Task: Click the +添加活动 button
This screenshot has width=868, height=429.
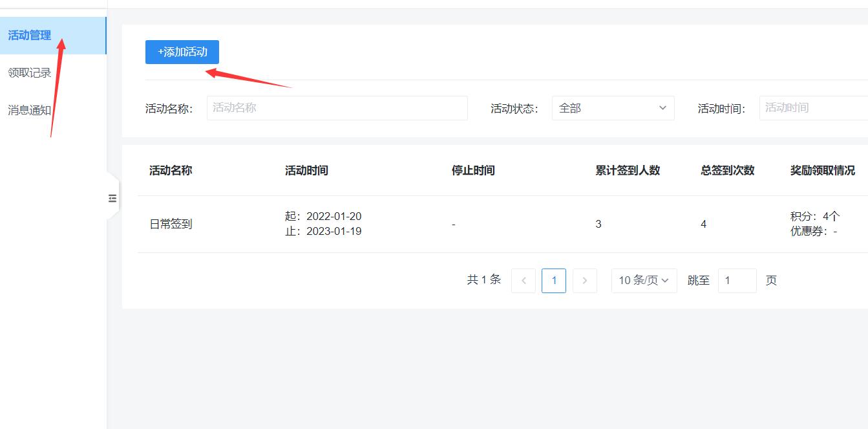Action: [182, 52]
